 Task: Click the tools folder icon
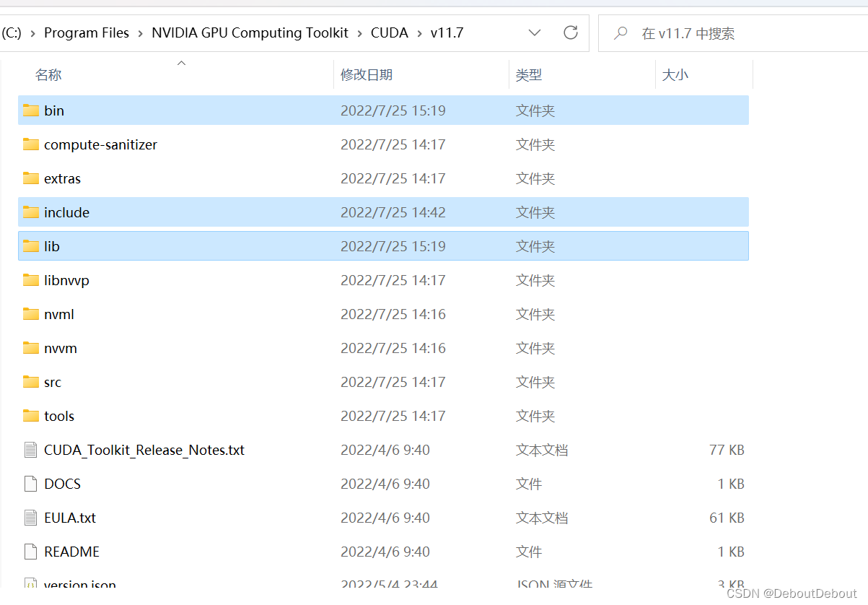coord(30,416)
